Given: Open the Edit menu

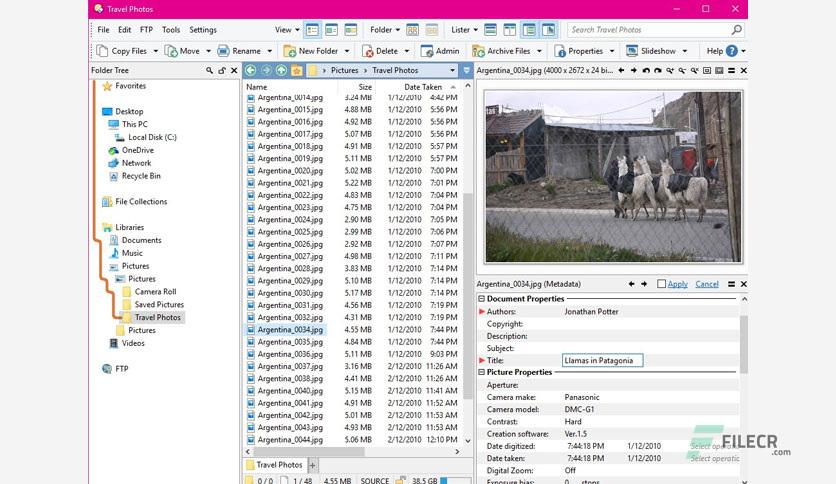Looking at the screenshot, I should (x=125, y=30).
